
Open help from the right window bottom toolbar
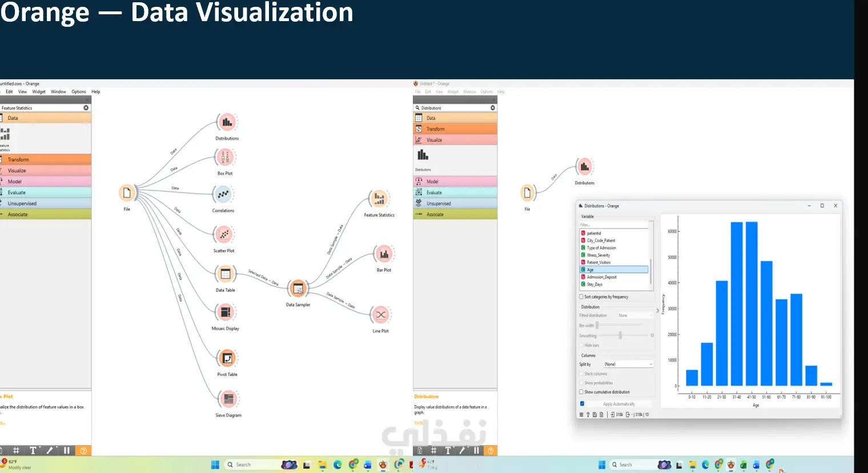tap(491, 450)
